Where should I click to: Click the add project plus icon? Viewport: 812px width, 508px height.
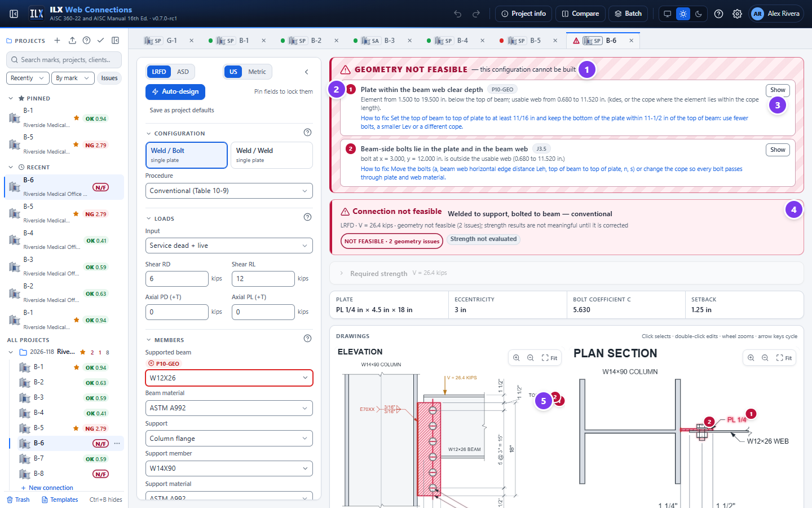[57, 41]
